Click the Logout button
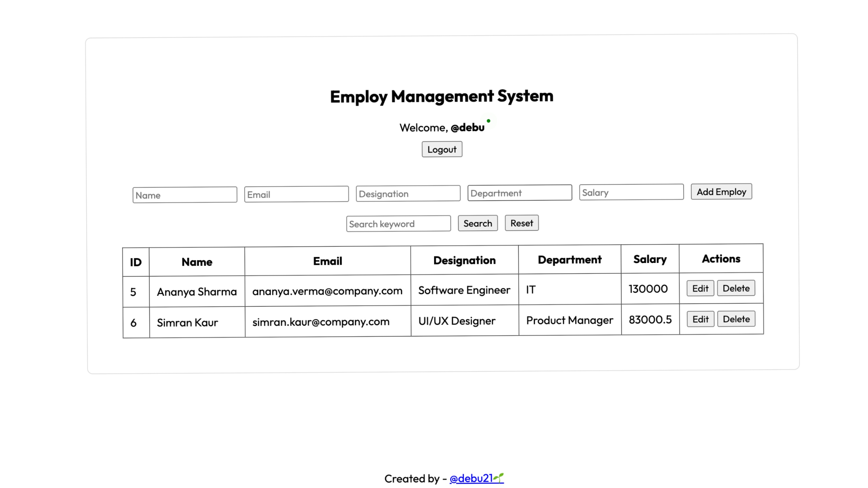Viewport: 868px width, 488px height. [x=442, y=149]
